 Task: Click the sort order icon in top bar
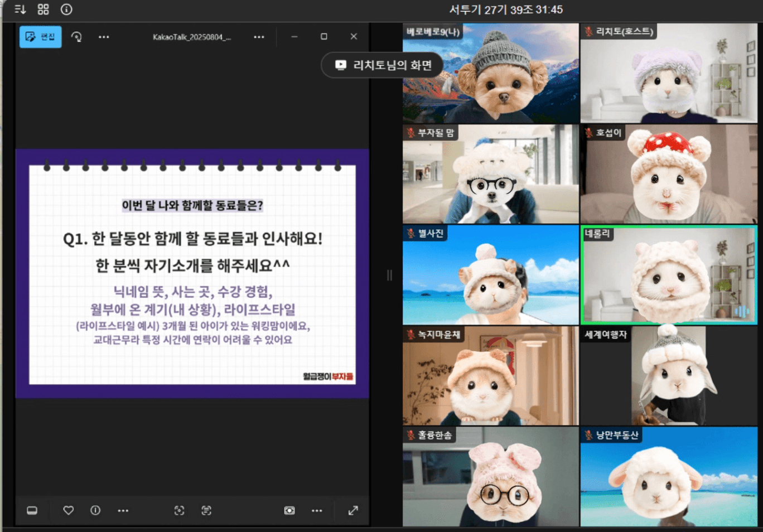point(20,9)
